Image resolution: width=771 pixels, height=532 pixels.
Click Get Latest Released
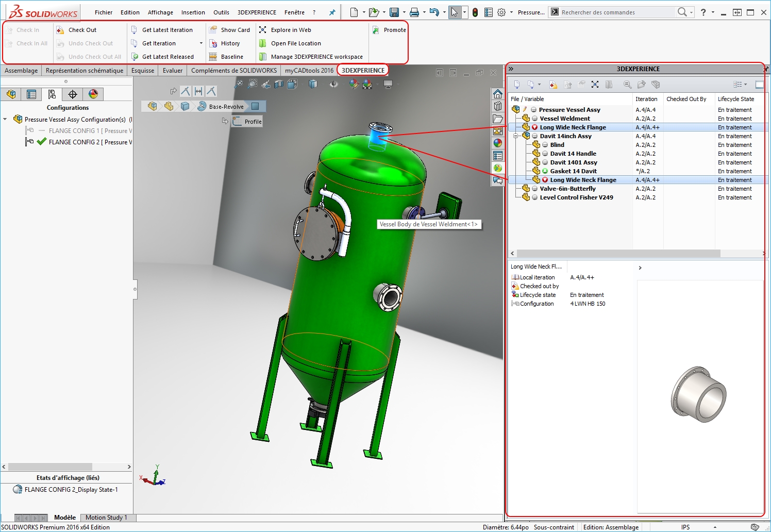[x=162, y=57]
